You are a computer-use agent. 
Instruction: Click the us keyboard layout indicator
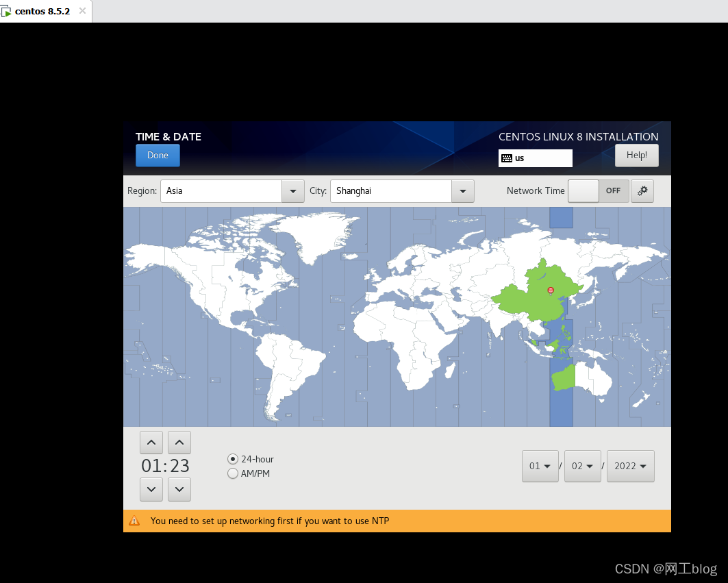pyautogui.click(x=535, y=158)
